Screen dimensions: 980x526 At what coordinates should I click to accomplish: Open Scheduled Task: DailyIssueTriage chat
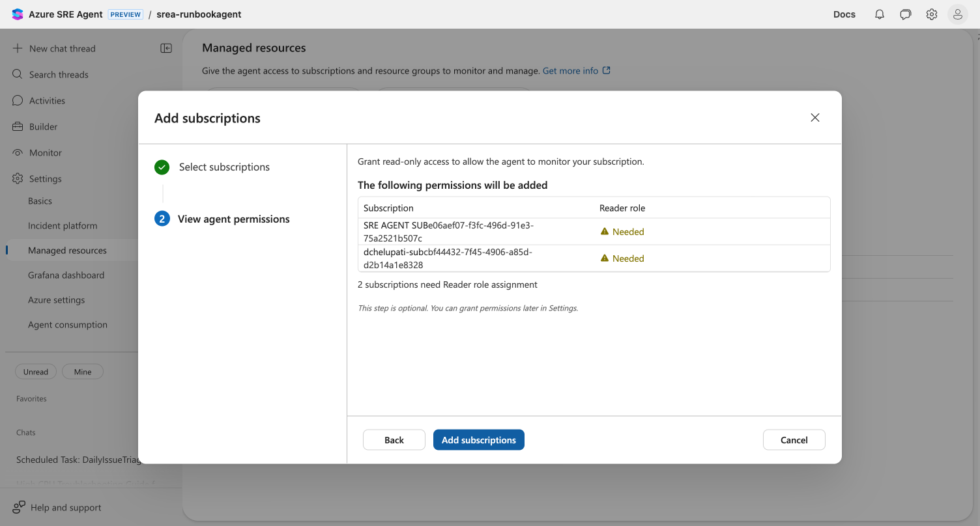coord(78,460)
